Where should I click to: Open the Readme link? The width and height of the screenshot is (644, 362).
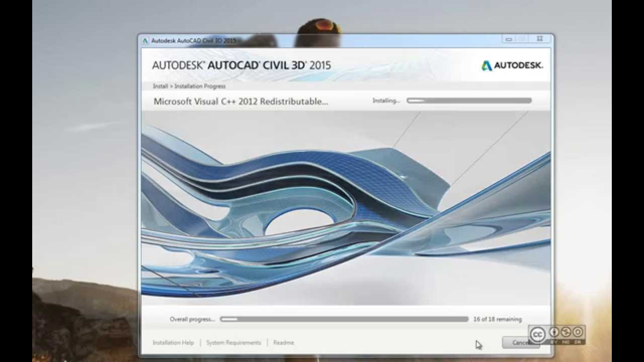(284, 342)
